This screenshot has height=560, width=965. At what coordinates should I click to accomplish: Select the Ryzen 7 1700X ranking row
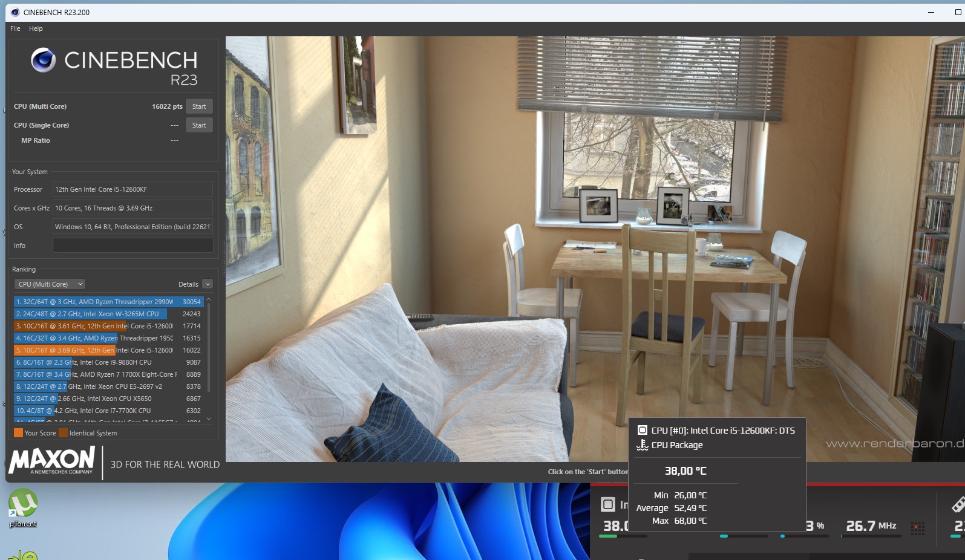coord(108,374)
